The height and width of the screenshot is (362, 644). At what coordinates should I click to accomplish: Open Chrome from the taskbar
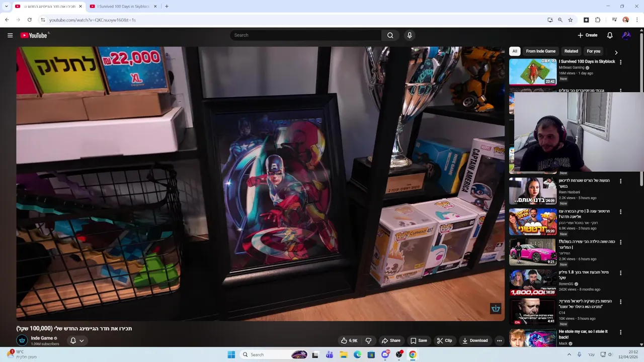[x=413, y=354]
